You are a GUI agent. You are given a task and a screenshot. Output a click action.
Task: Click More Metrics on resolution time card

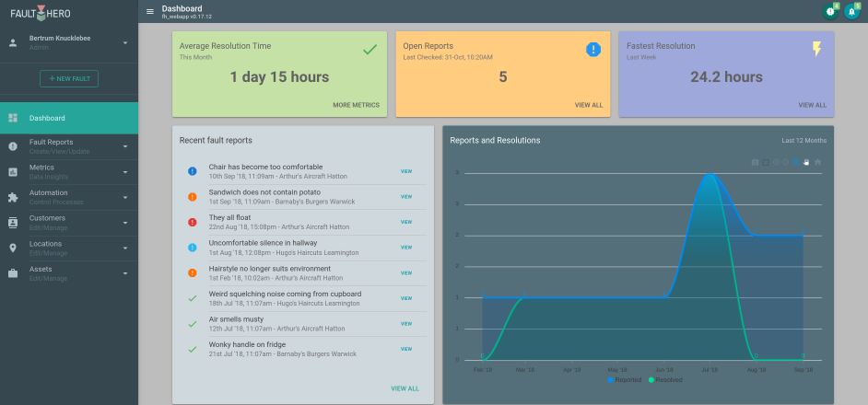click(x=356, y=105)
